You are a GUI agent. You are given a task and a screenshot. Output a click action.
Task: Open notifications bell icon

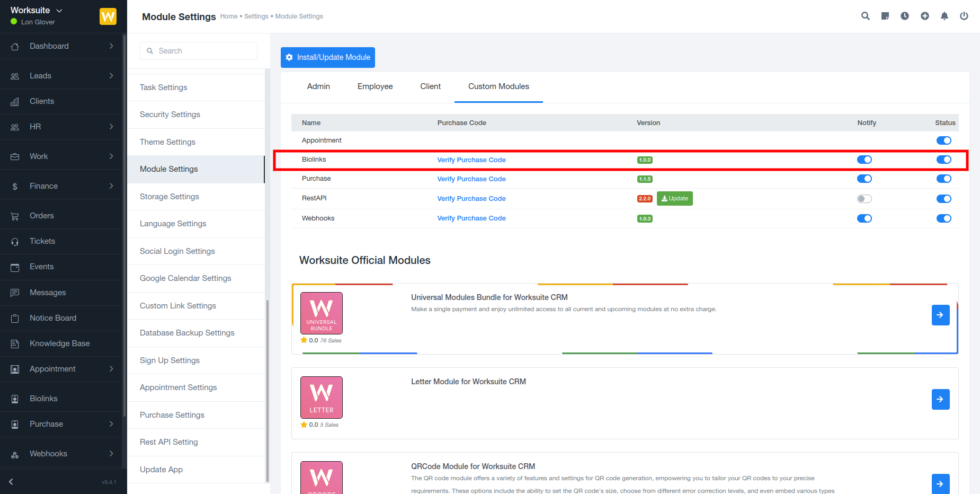point(945,16)
